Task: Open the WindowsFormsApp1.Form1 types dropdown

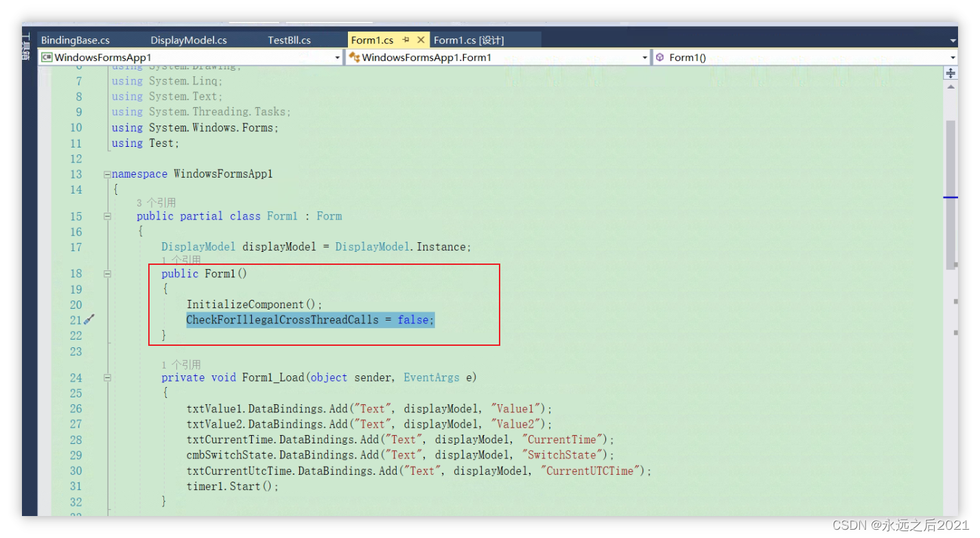Action: tap(644, 57)
